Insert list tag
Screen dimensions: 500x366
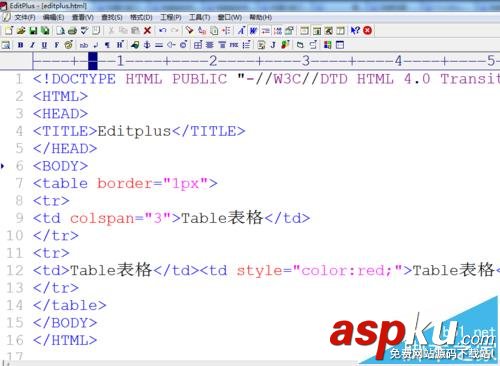click(x=246, y=45)
